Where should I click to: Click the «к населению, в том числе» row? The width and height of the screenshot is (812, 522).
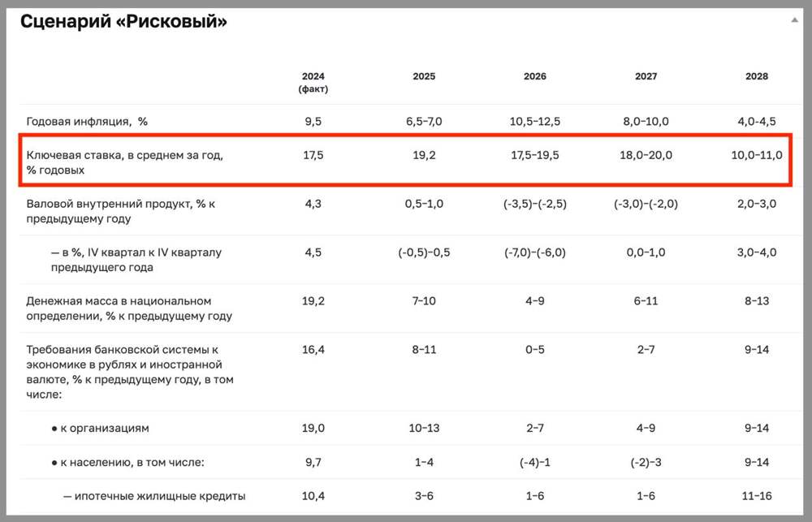pos(122,462)
